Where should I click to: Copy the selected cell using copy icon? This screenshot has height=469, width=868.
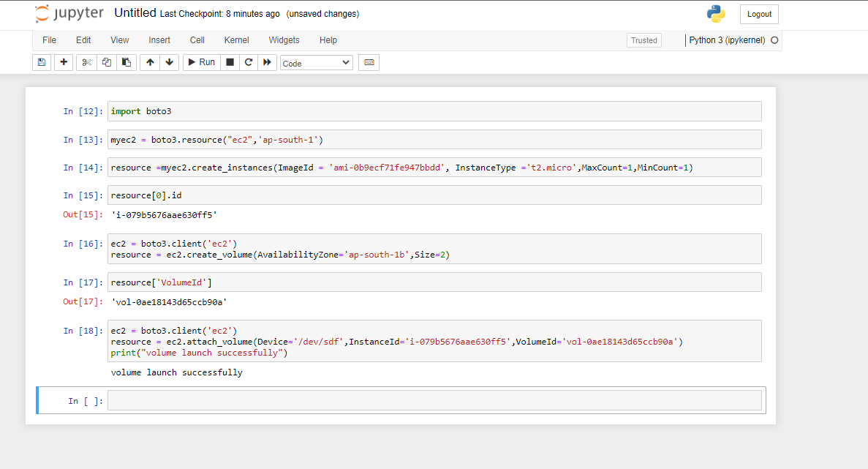[x=106, y=62]
